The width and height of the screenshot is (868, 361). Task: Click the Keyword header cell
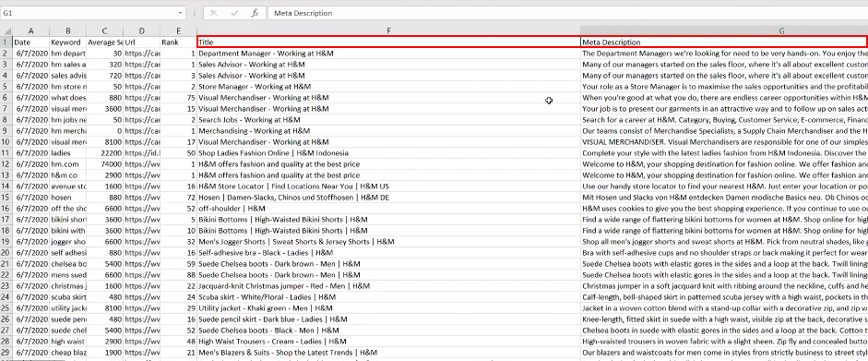click(67, 42)
